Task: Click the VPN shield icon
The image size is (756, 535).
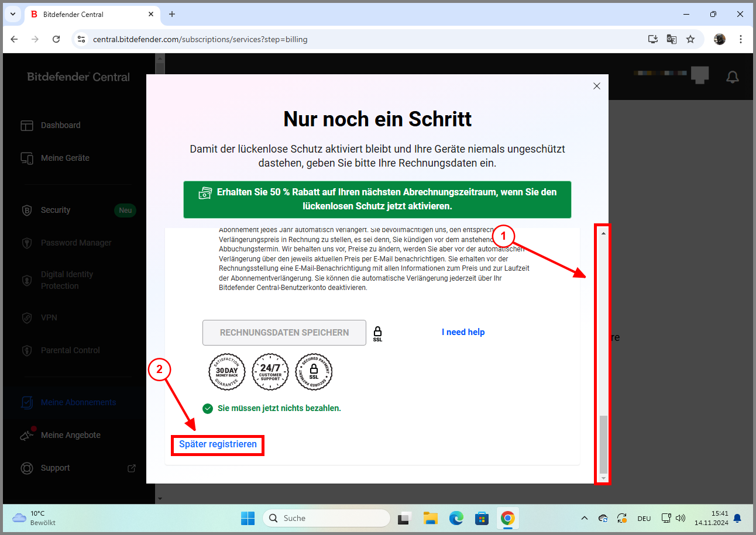Action: pyautogui.click(x=27, y=317)
